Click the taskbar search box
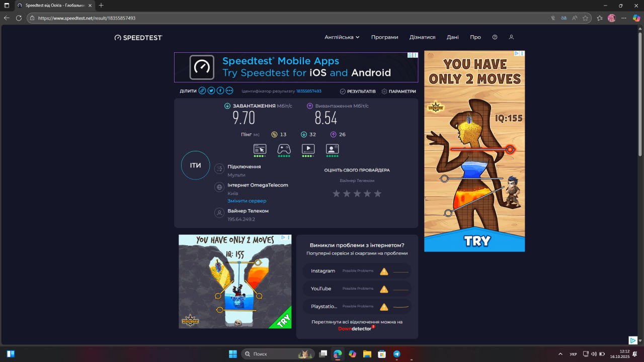Screen dimensions: 644x362 278,354
